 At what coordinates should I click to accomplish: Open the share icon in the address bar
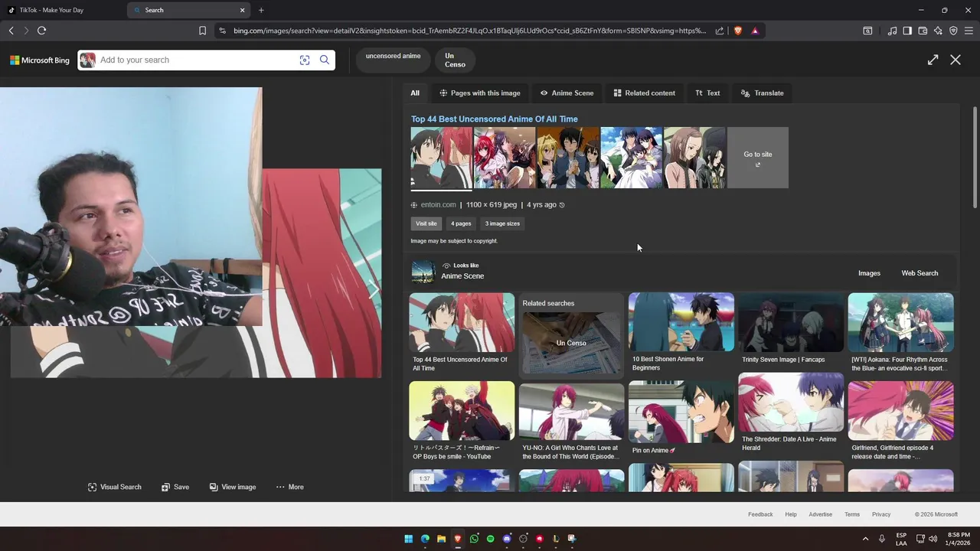pyautogui.click(x=720, y=31)
